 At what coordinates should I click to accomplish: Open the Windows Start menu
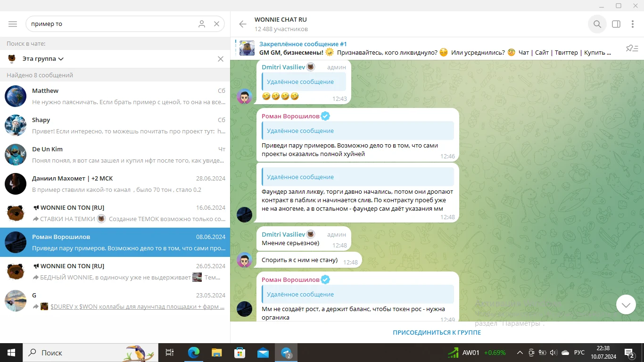[11, 353]
